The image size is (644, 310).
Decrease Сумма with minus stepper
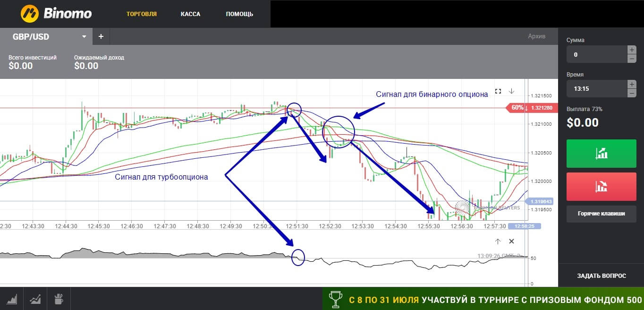[632, 59]
